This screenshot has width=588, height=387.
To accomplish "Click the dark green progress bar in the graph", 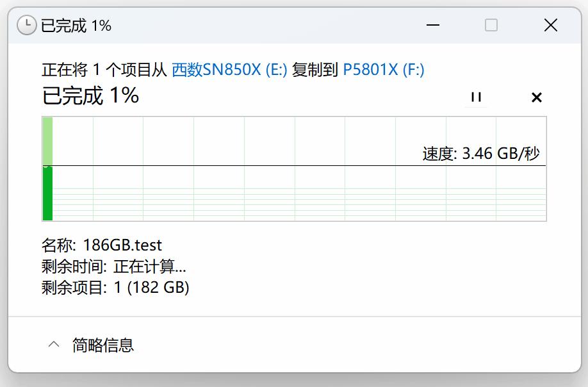I will click(47, 193).
